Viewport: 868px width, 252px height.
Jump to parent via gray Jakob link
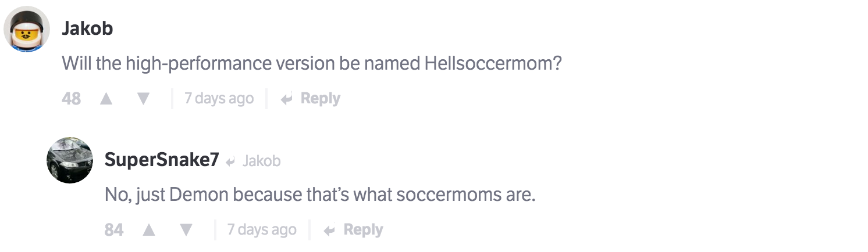(x=261, y=161)
